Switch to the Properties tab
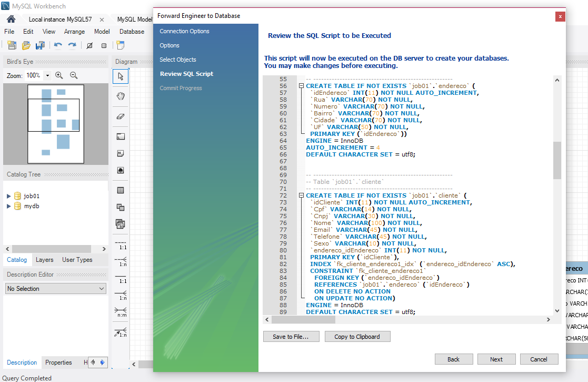This screenshot has height=382, width=588. pos(58,363)
